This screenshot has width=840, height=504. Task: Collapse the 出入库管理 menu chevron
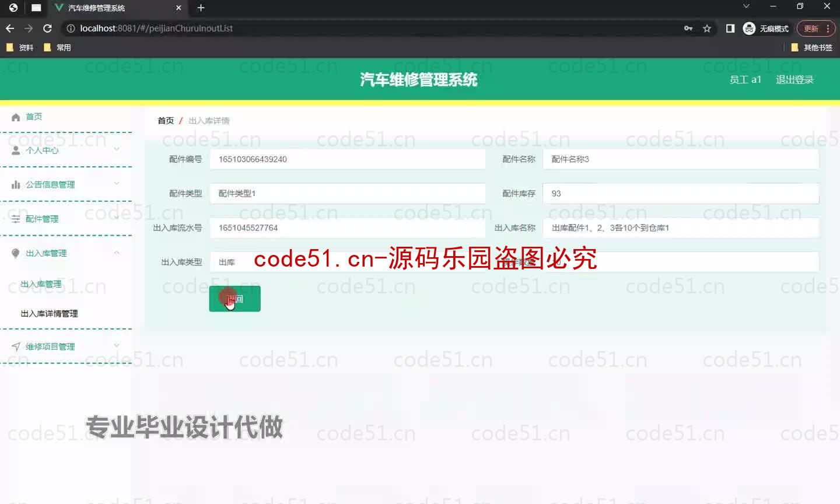click(x=117, y=253)
